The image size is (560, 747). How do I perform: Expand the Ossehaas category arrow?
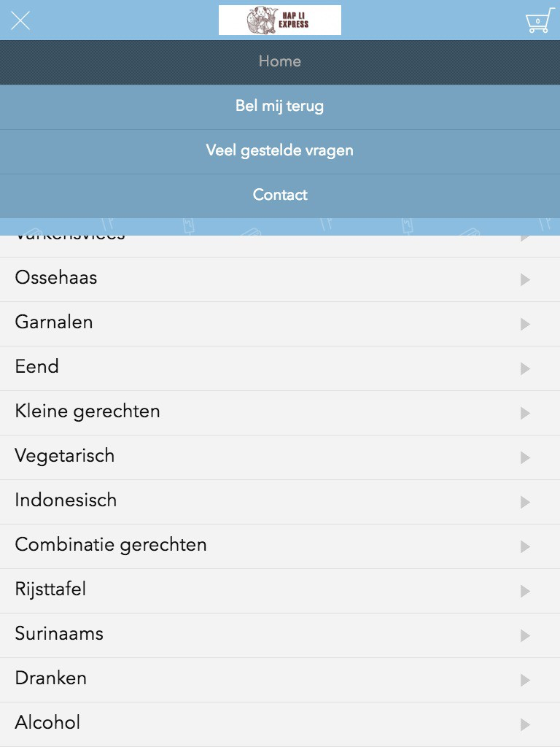coord(525,279)
